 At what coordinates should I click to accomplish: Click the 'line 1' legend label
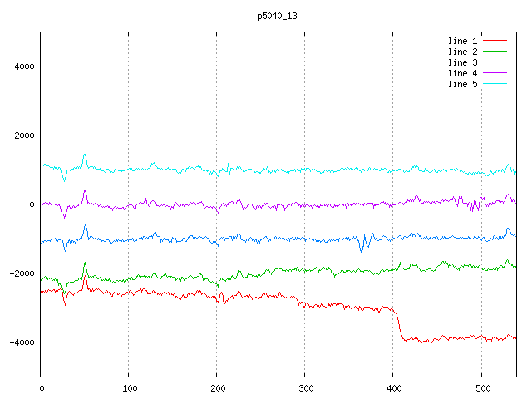tap(462, 41)
